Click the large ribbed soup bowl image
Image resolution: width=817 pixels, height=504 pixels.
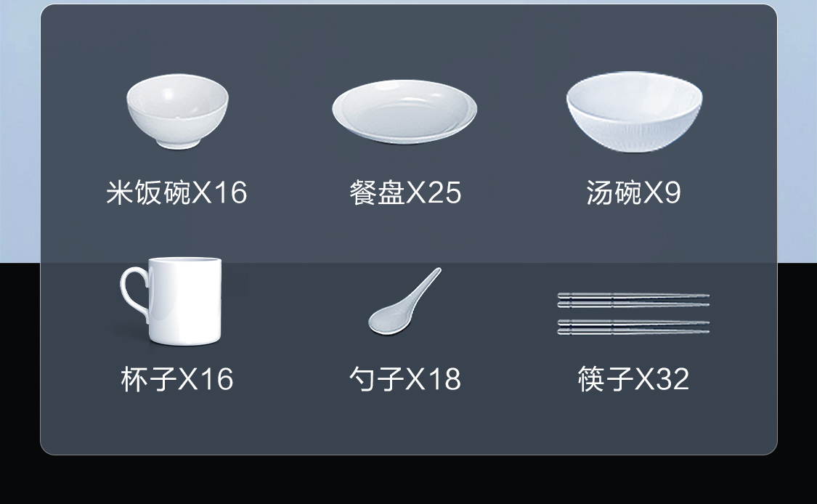pyautogui.click(x=634, y=112)
